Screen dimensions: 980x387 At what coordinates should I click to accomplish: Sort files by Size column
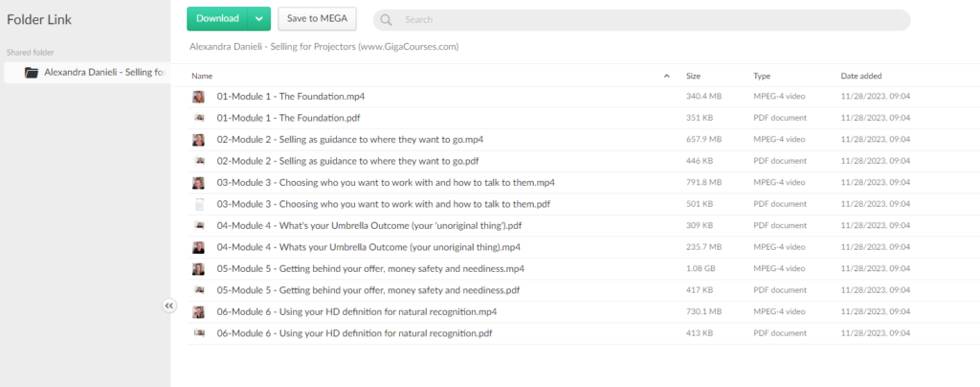(x=694, y=75)
